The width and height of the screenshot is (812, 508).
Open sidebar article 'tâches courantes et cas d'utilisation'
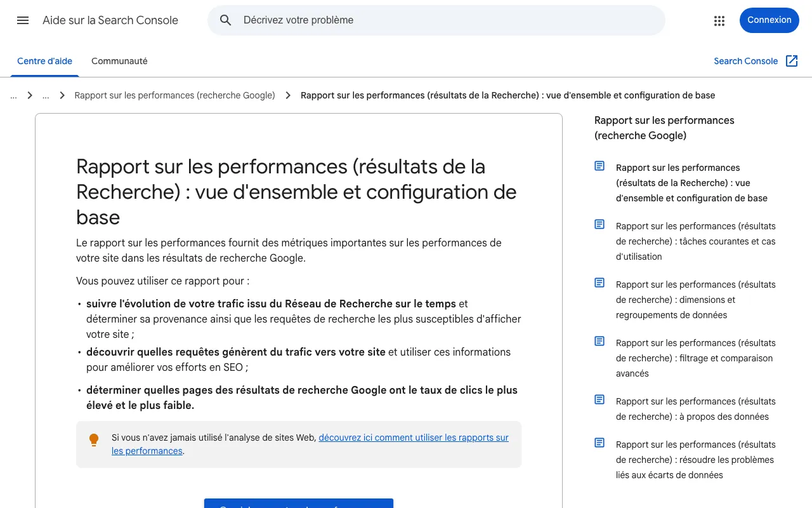696,241
